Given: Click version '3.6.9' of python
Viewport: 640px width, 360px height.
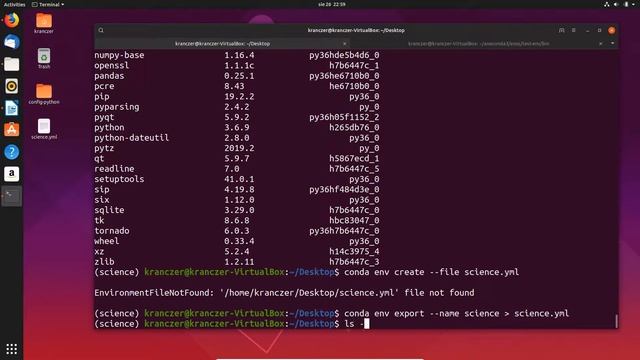Looking at the screenshot, I should point(237,127).
